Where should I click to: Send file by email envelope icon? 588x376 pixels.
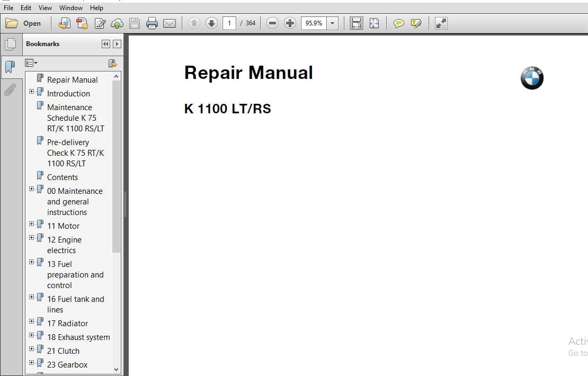(170, 24)
